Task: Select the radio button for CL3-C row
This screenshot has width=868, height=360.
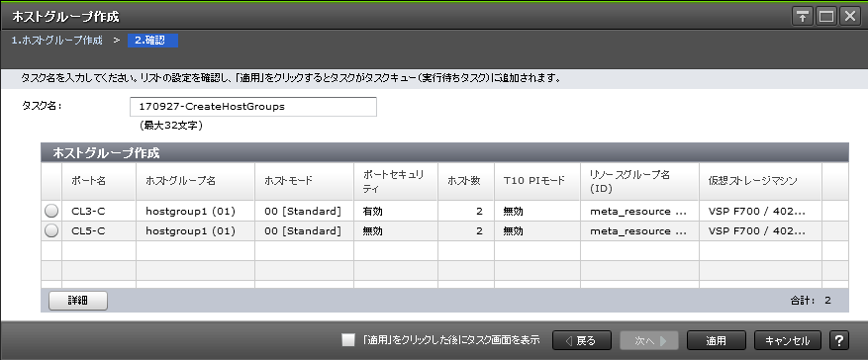Action: click(51, 211)
